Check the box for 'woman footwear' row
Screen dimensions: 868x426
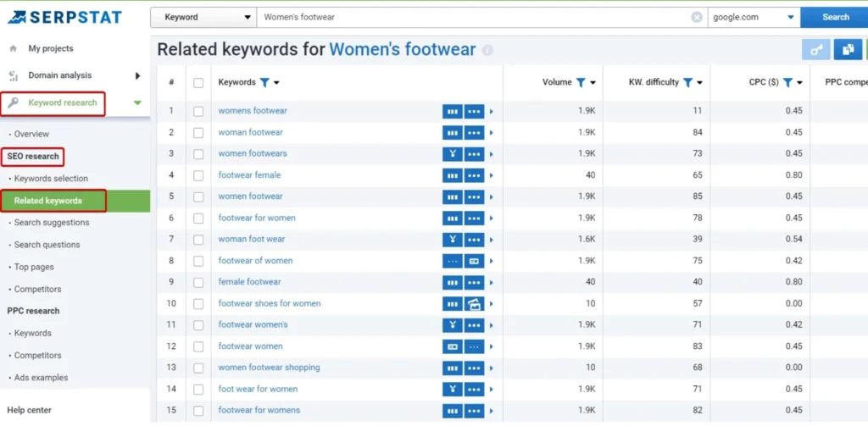click(198, 132)
